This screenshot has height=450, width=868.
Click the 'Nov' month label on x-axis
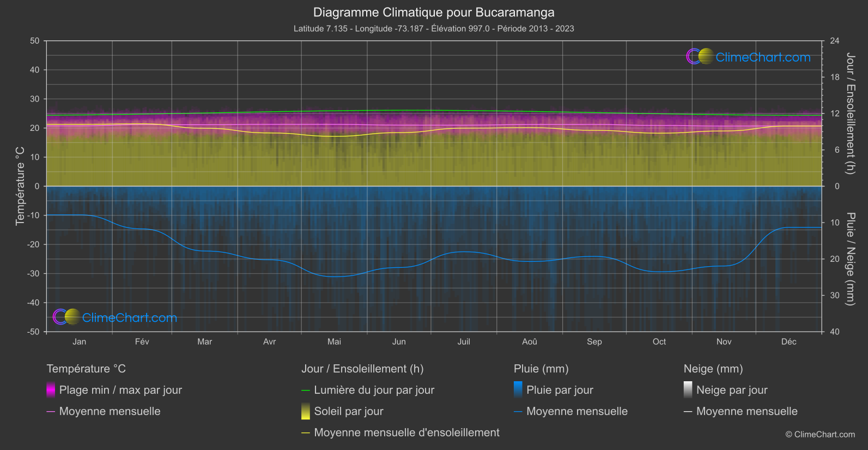pos(724,341)
